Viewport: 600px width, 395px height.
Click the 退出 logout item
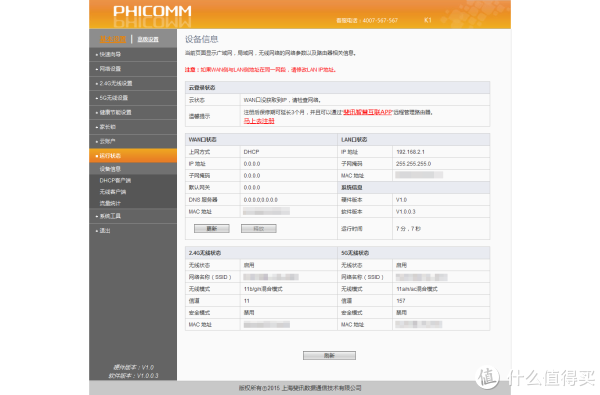point(133,231)
